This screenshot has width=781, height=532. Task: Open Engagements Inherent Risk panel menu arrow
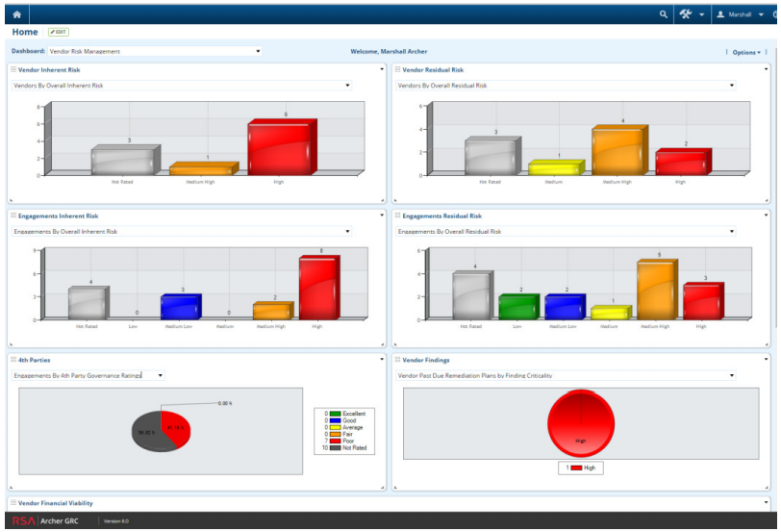382,215
